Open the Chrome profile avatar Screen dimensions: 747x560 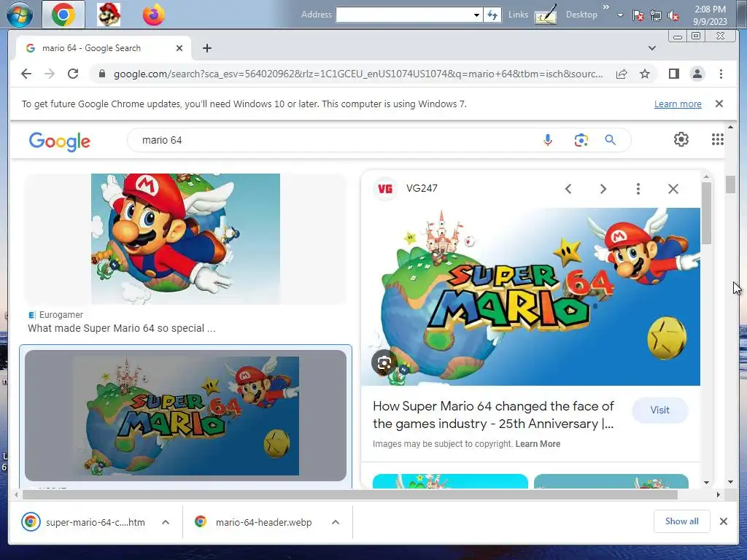pos(697,74)
